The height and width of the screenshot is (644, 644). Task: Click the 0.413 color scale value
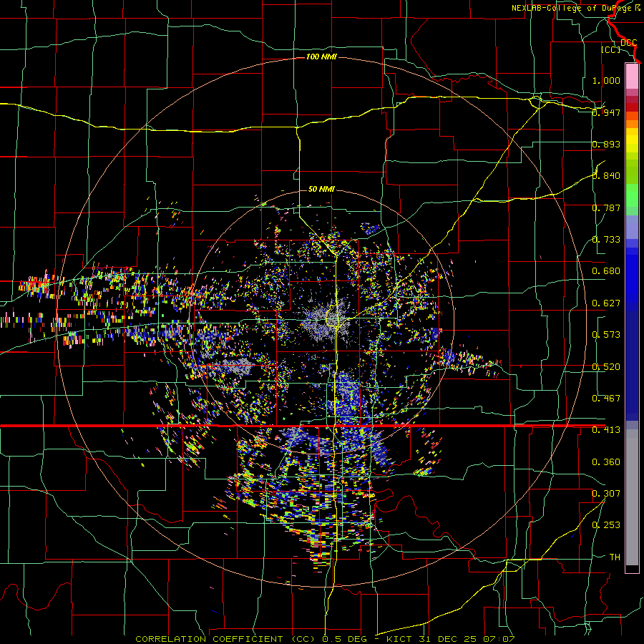point(606,430)
